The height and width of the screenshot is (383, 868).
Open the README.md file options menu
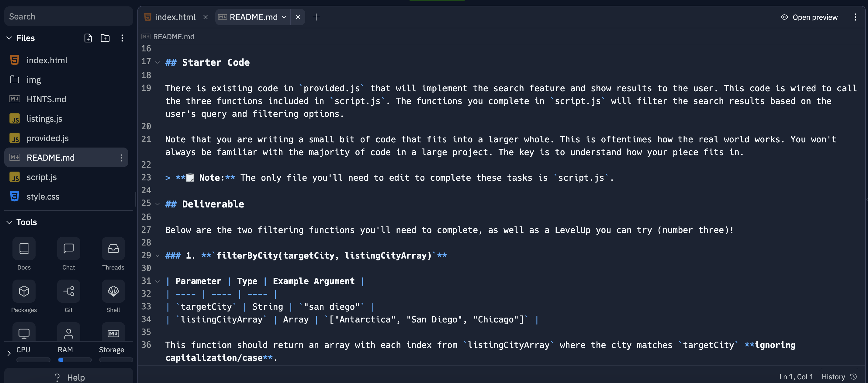click(x=121, y=158)
